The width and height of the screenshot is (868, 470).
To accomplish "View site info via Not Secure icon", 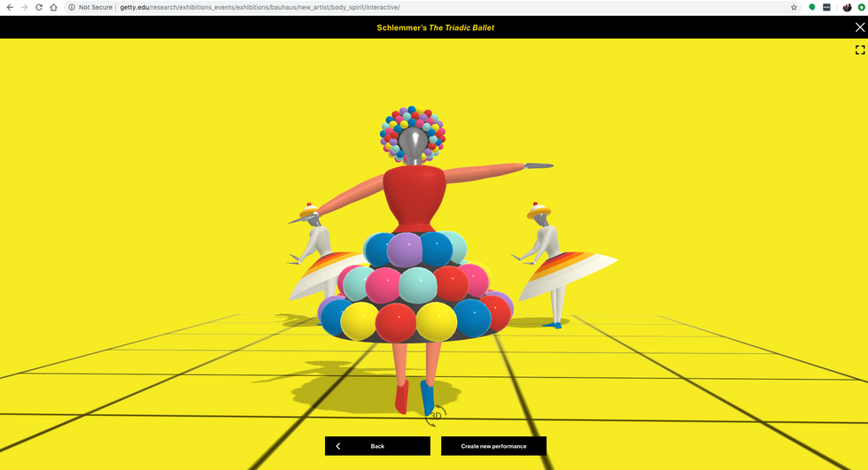I will [72, 7].
